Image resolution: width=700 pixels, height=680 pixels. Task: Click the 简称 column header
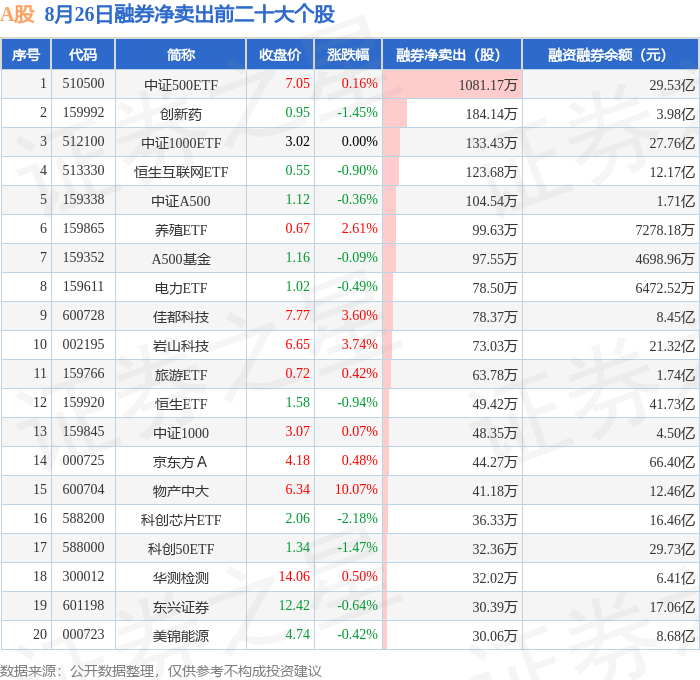click(x=181, y=54)
